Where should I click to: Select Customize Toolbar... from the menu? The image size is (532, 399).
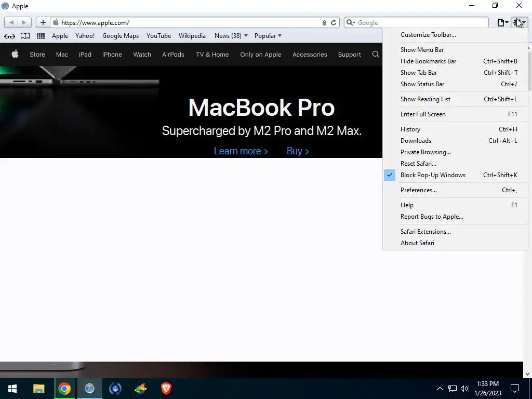tap(455, 35)
